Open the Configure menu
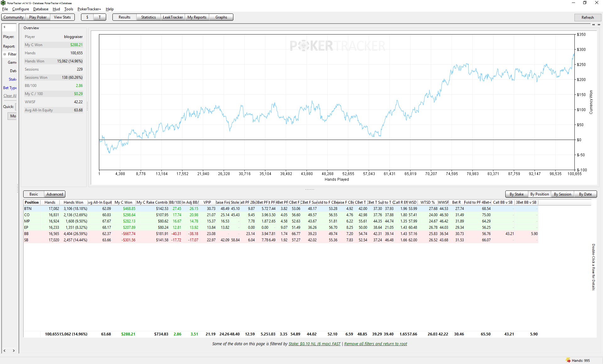The height and width of the screenshot is (364, 603). (x=20, y=9)
